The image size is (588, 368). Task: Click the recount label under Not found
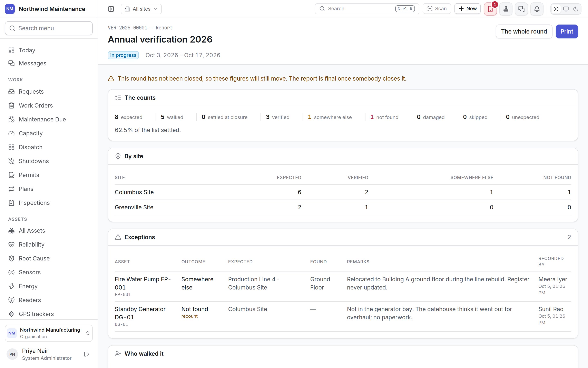point(189,316)
